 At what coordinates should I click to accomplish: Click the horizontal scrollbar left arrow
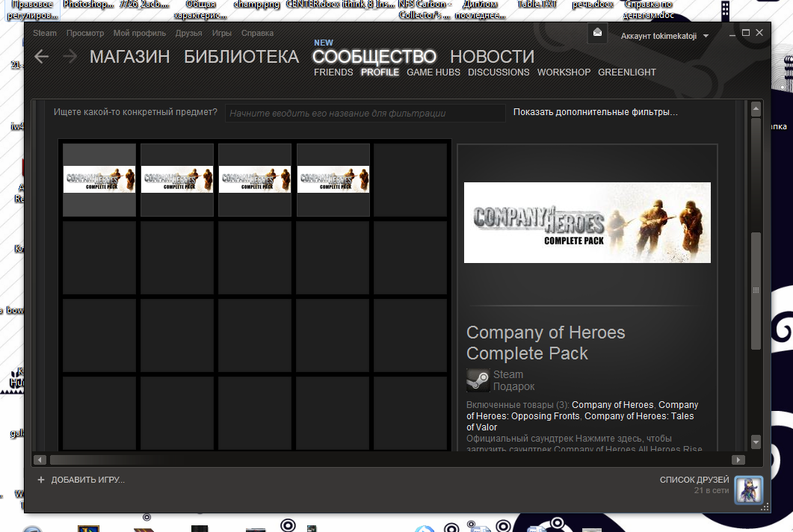[40, 460]
